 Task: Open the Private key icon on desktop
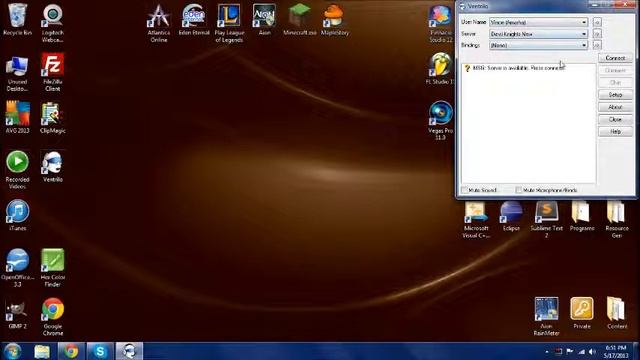(x=582, y=313)
